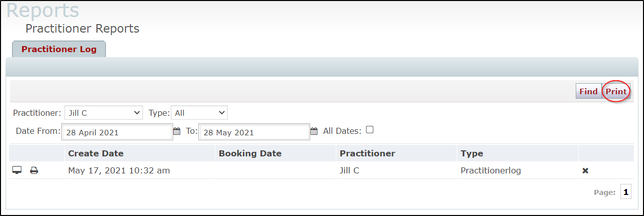This screenshot has height=216, width=644.
Task: Delete the log entry with X icon
Action: click(x=585, y=171)
